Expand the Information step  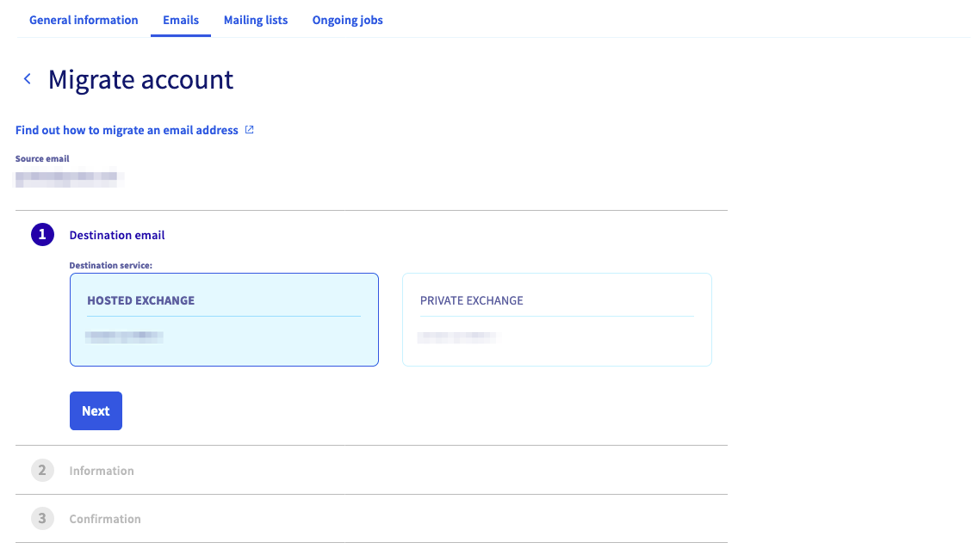point(102,471)
